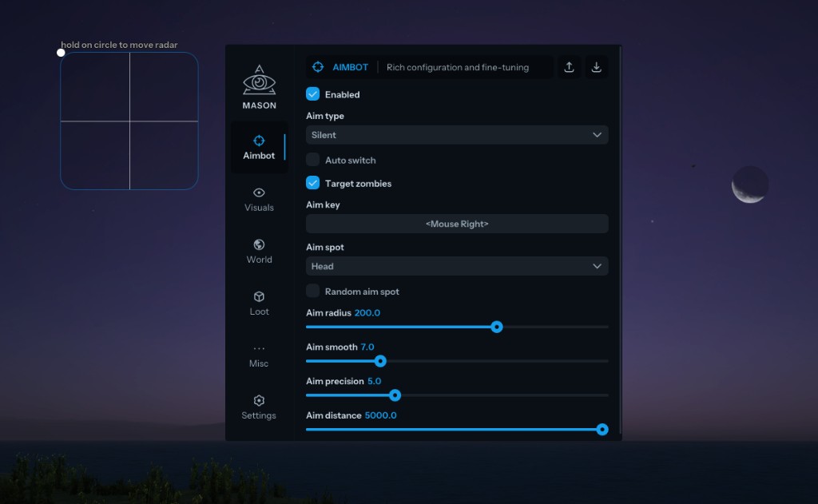Click the Aim radius slider handle
This screenshot has height=504, width=818.
pos(497,327)
